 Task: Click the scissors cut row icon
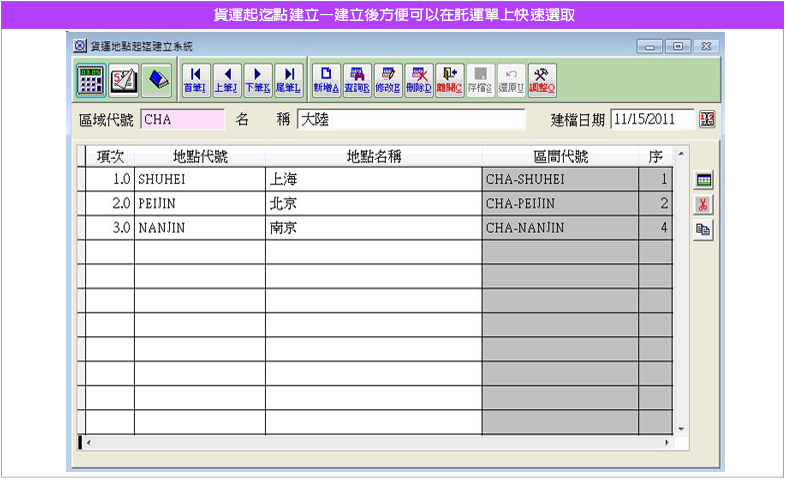point(704,204)
